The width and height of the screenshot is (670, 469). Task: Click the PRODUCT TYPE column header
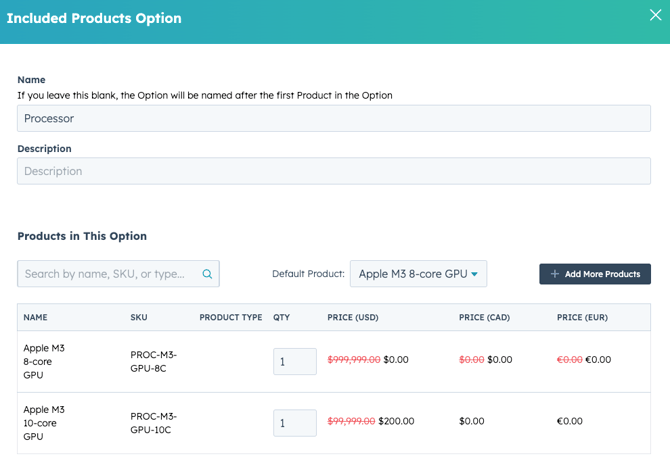point(230,318)
